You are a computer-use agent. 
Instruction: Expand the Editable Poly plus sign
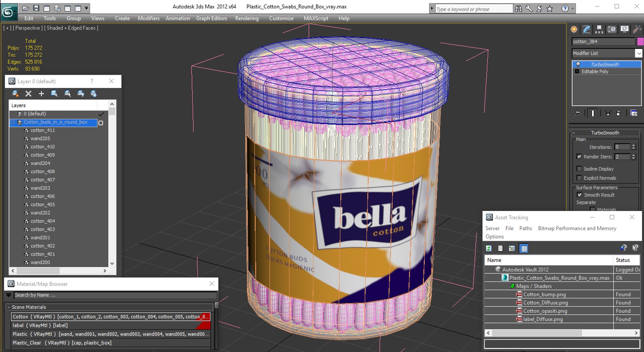click(x=577, y=71)
